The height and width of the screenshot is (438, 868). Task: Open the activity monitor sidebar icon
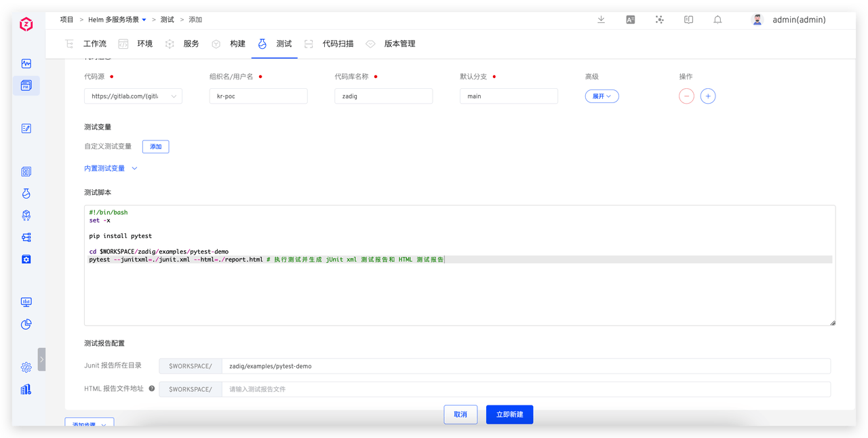[26, 64]
